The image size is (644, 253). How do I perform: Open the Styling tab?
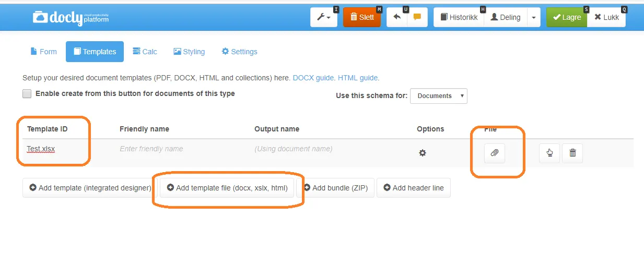tap(189, 52)
